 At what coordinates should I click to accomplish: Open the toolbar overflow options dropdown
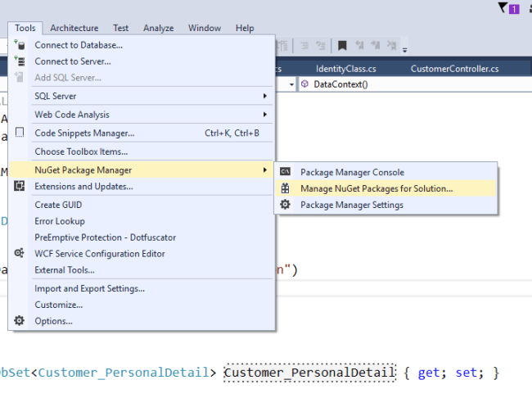[x=405, y=49]
